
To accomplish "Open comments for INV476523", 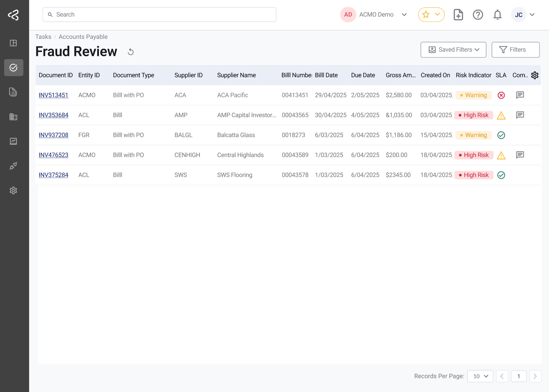I will coord(520,155).
